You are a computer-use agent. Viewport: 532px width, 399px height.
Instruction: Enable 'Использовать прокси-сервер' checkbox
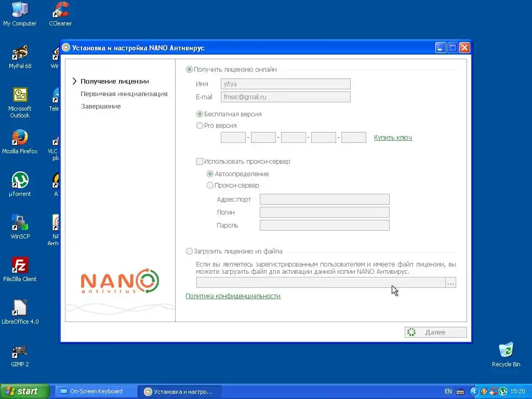coord(199,162)
